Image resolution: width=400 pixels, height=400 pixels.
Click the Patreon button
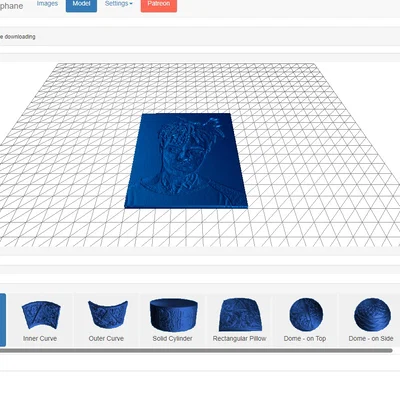point(159,5)
